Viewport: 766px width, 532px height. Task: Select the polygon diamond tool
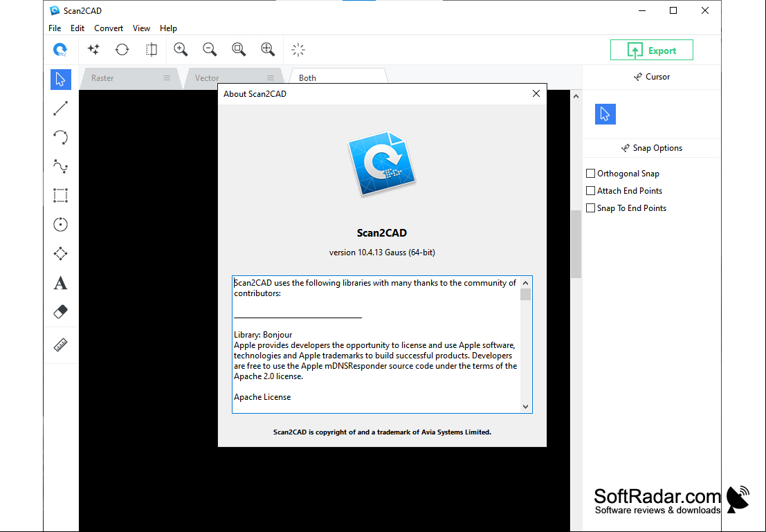pos(61,253)
